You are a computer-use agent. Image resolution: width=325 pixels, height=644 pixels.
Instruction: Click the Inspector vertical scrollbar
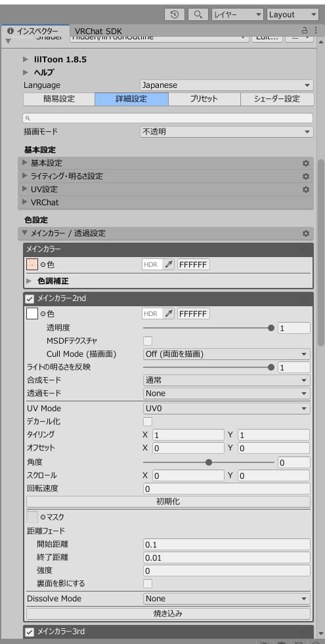(320, 252)
